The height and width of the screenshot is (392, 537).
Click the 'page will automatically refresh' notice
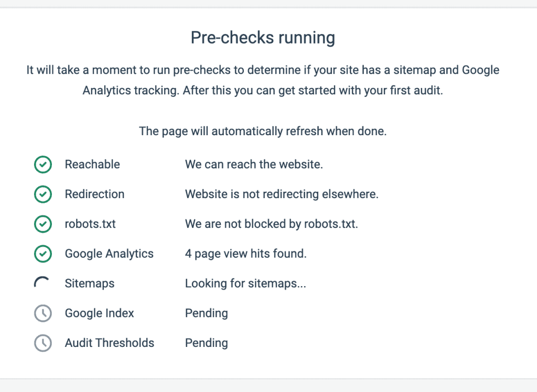[263, 131]
